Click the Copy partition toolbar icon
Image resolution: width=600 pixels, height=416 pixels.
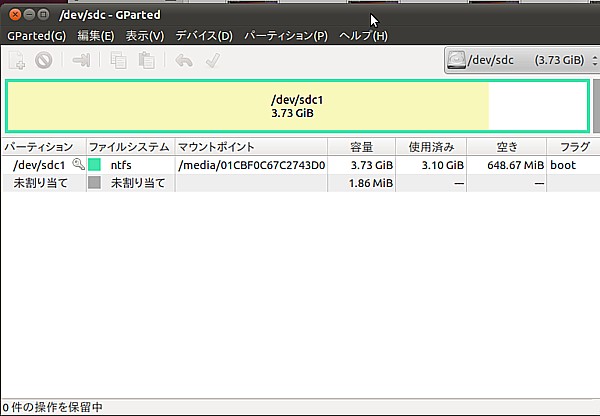tap(118, 60)
